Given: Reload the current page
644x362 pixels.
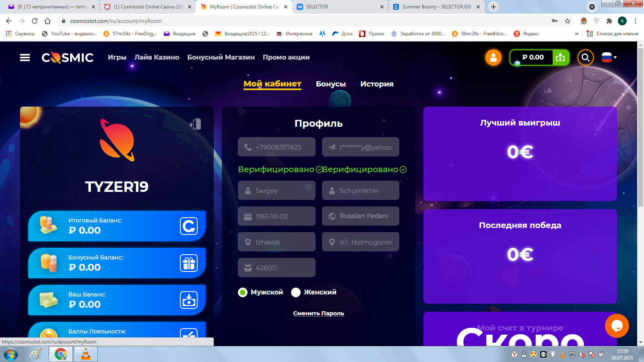Looking at the screenshot, I should [35, 21].
